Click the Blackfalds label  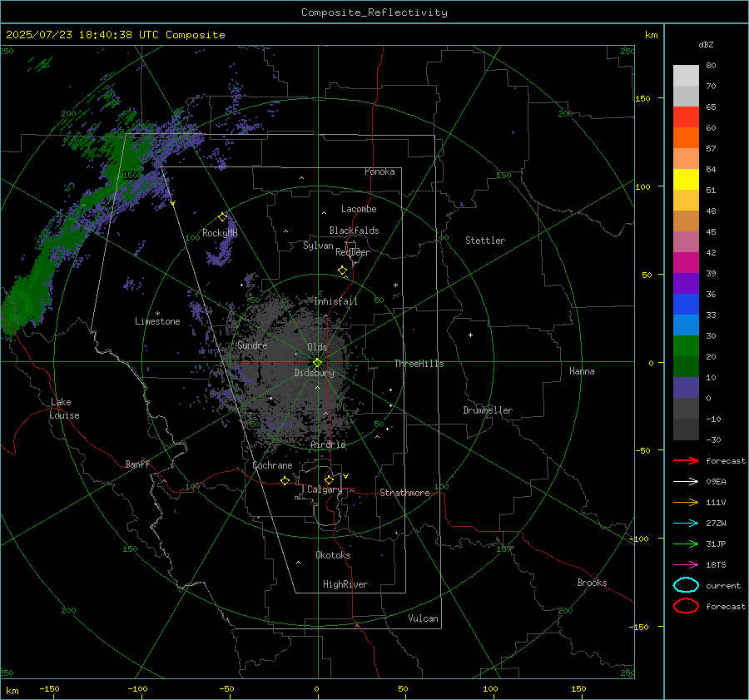pos(354,231)
